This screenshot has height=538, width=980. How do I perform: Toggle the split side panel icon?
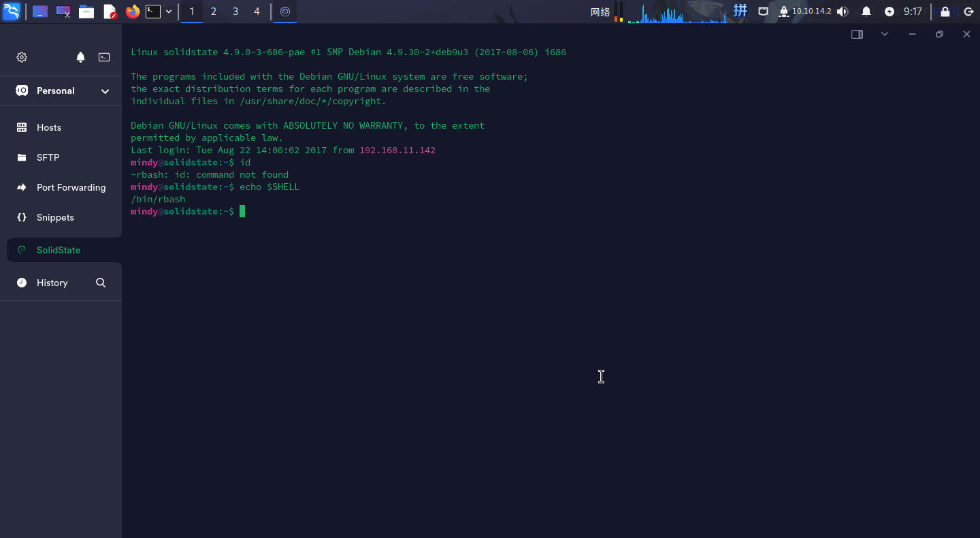[857, 34]
